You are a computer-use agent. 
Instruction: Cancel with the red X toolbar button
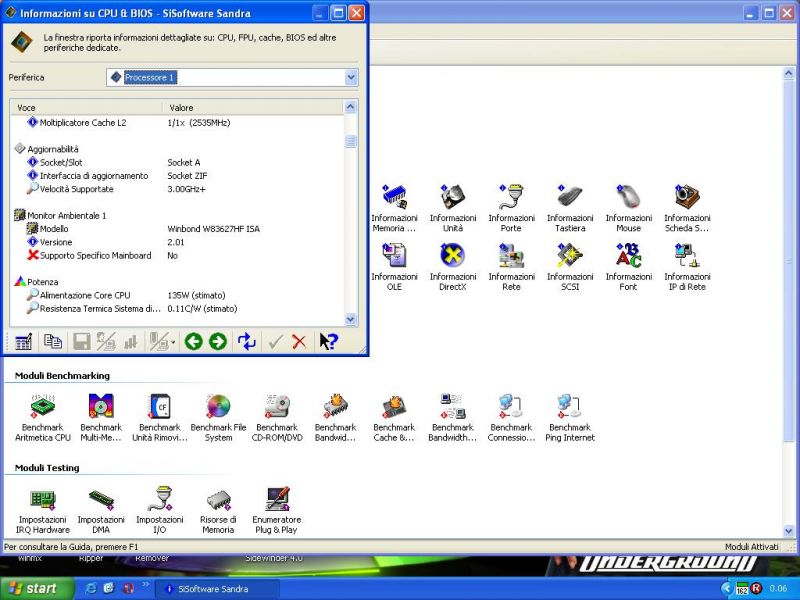click(x=299, y=341)
